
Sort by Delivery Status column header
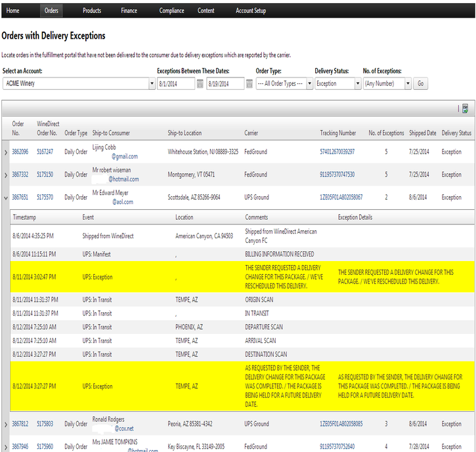pos(456,133)
